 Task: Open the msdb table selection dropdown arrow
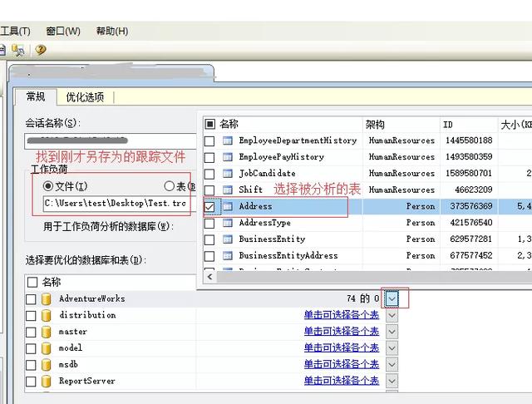point(392,365)
